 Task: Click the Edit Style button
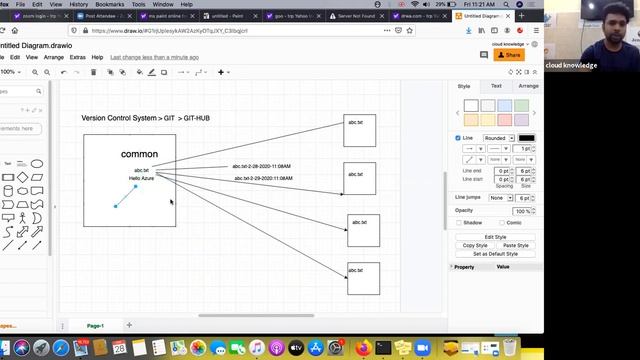(495, 237)
